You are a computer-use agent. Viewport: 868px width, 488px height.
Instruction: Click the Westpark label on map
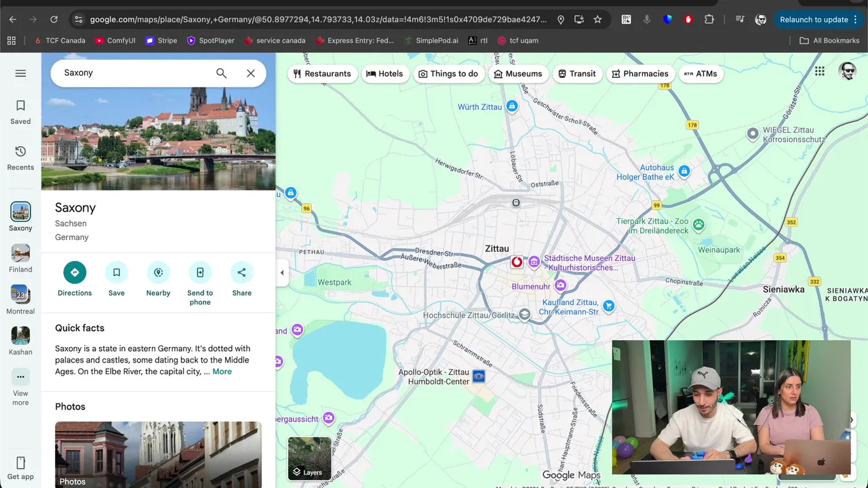pos(334,282)
